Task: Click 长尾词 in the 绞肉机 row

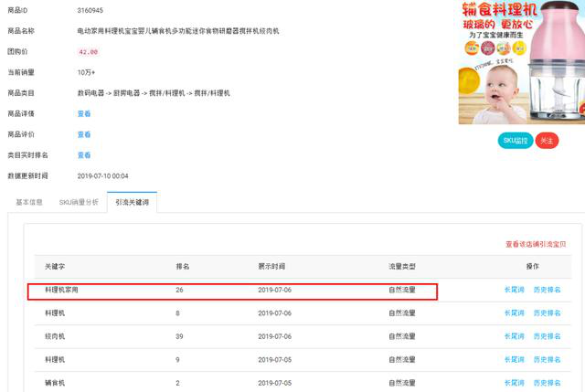Action: pyautogui.click(x=514, y=337)
